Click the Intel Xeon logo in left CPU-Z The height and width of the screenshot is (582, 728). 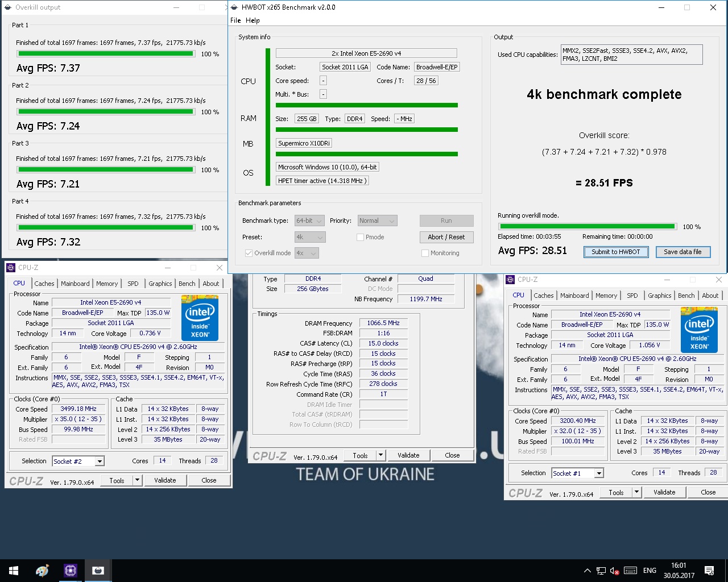point(200,318)
